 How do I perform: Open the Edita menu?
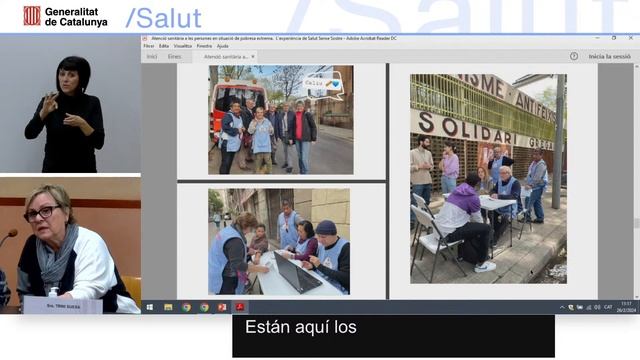[x=164, y=46]
